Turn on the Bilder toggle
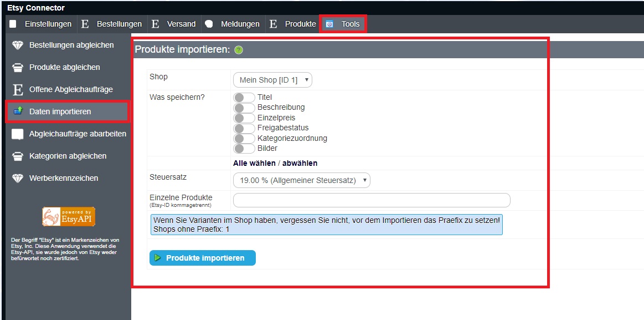 244,149
